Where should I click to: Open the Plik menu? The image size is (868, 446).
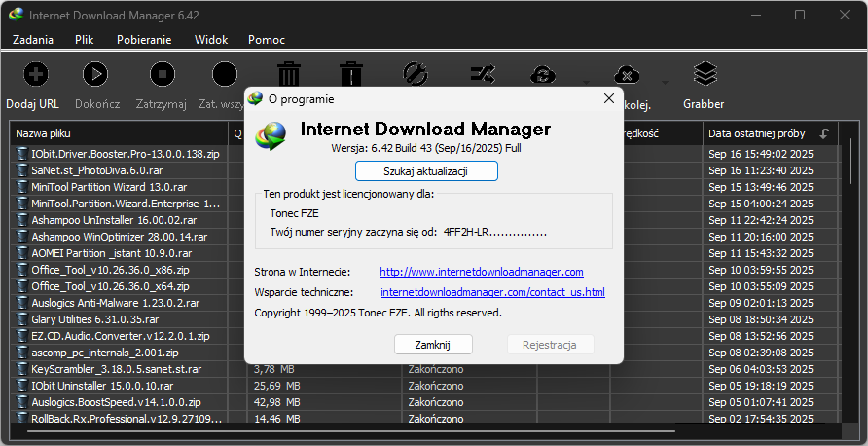[85, 40]
